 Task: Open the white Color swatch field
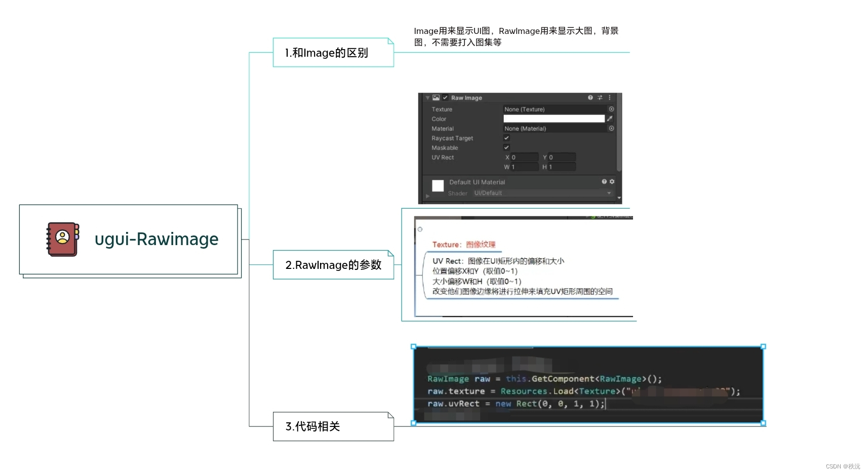click(554, 118)
